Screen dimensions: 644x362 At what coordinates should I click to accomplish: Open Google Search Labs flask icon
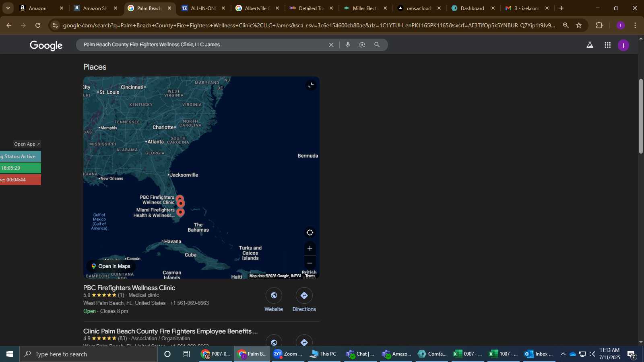[590, 45]
